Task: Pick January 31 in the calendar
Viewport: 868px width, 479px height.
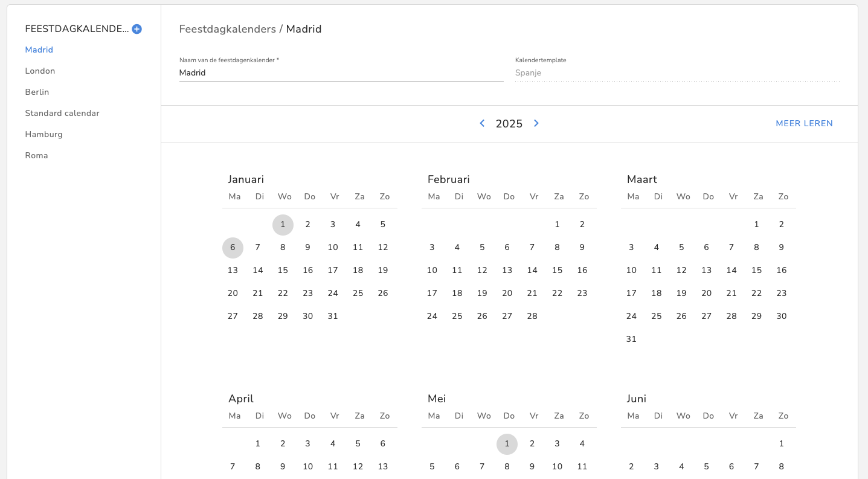Action: [333, 317]
